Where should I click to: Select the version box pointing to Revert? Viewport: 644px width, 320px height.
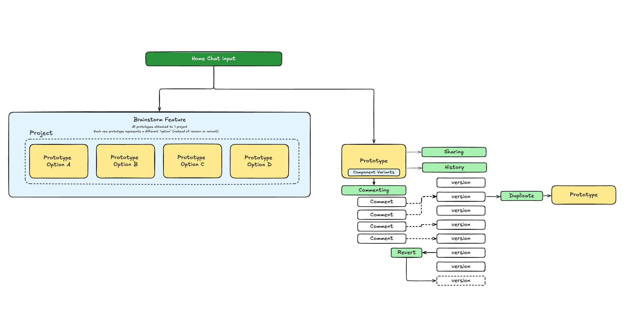click(x=461, y=253)
